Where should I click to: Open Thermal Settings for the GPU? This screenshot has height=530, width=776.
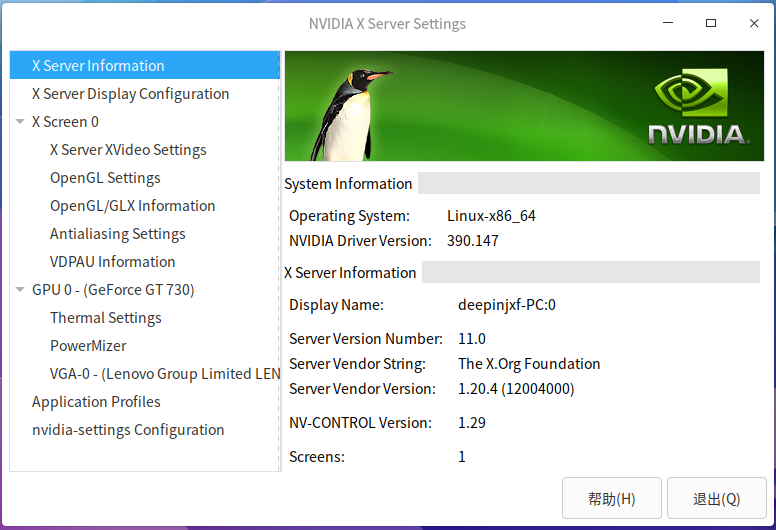tap(105, 318)
